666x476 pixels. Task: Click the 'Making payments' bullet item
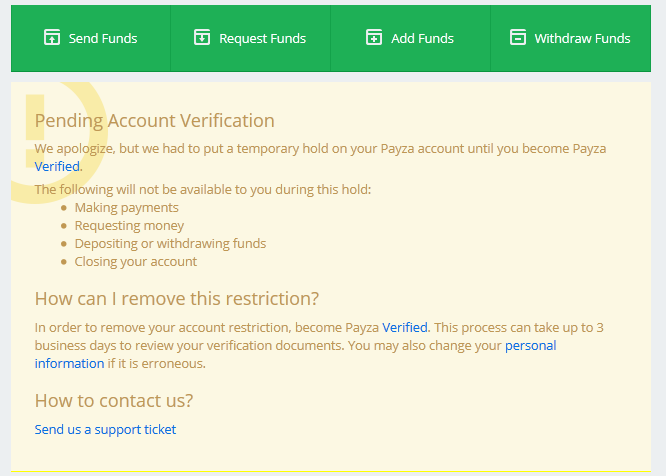point(126,207)
